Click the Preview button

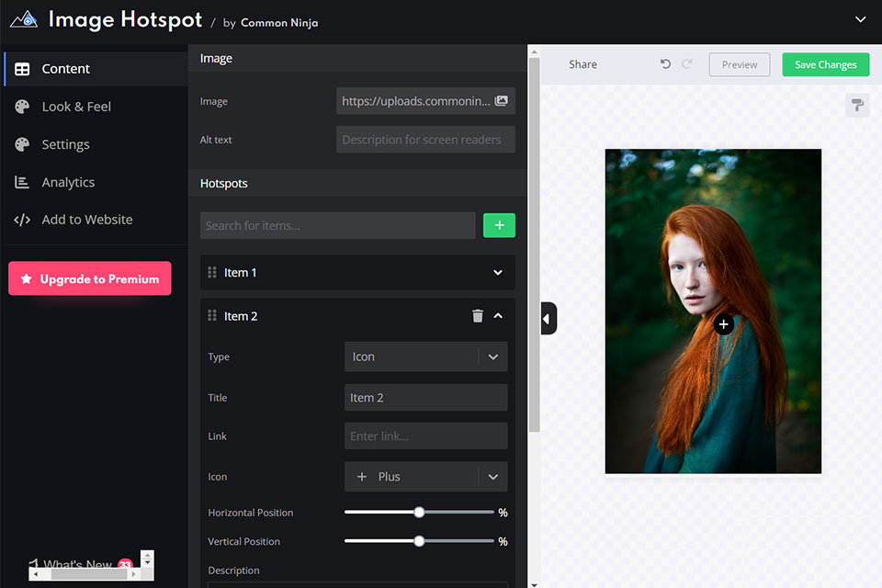click(739, 64)
